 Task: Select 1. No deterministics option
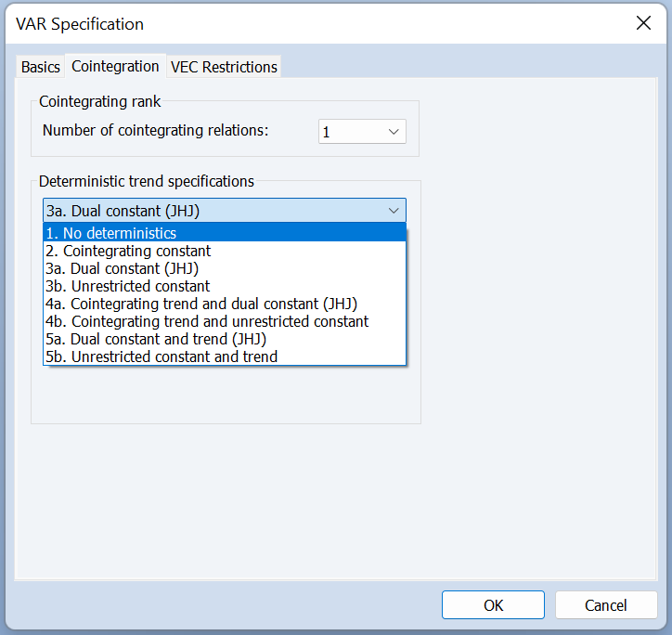point(225,233)
